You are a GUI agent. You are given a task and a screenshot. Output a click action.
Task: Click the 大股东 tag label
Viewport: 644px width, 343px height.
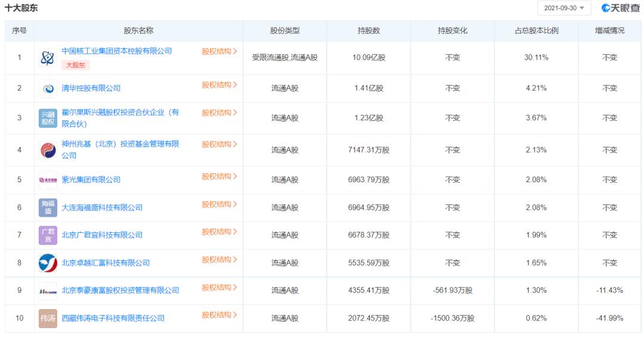[76, 65]
